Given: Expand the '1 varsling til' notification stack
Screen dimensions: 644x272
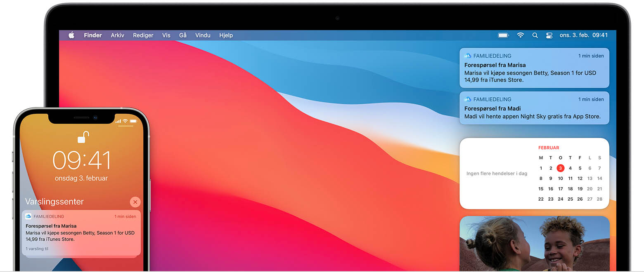Looking at the screenshot, I should [x=37, y=249].
